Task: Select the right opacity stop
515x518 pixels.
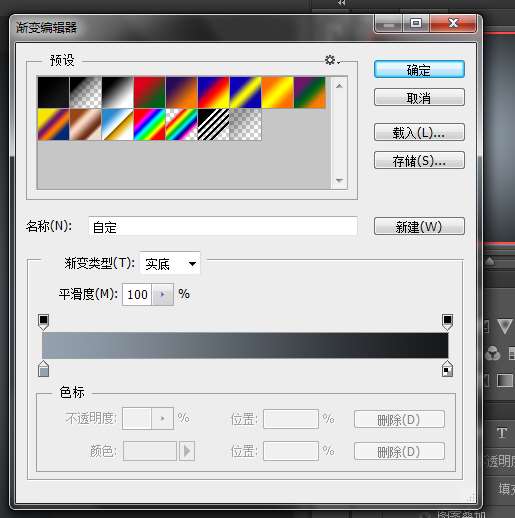Action: 447,322
